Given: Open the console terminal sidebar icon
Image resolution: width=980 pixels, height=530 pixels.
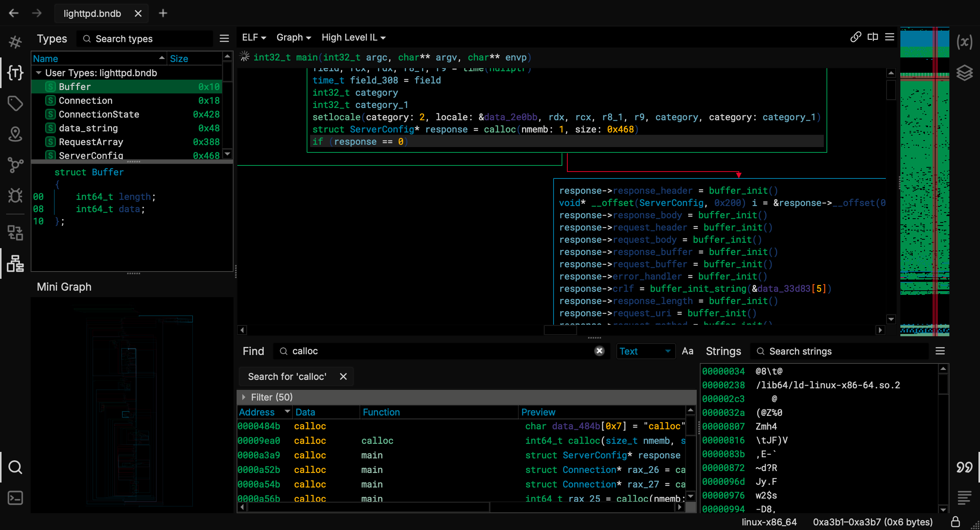Looking at the screenshot, I should pyautogui.click(x=15, y=498).
